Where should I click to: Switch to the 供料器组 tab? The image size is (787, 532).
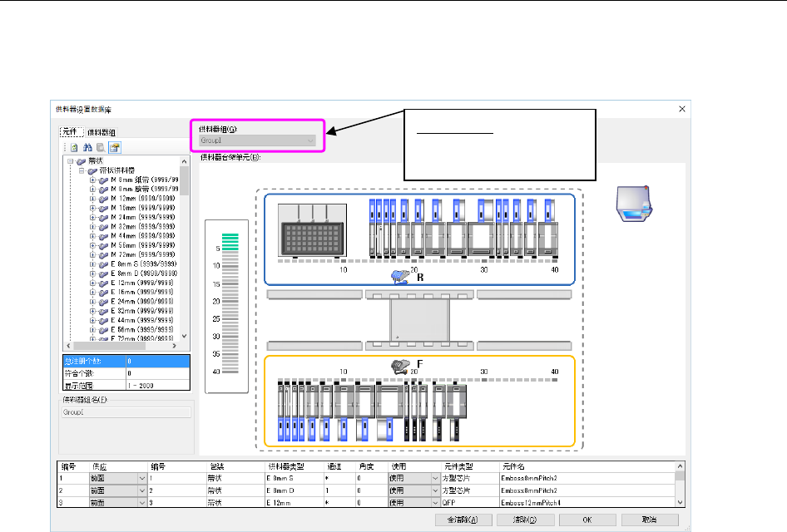tap(101, 132)
